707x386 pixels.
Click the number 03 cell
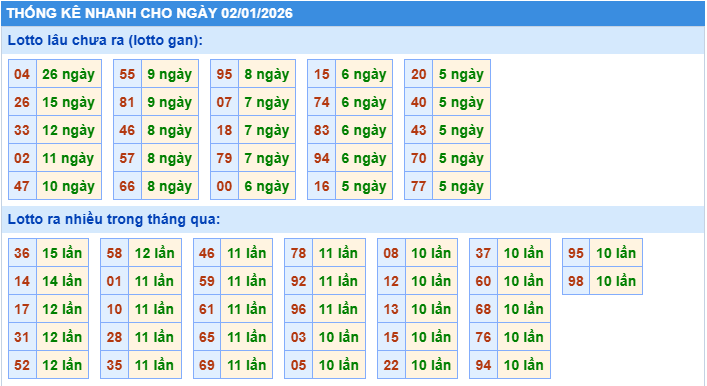298,337
